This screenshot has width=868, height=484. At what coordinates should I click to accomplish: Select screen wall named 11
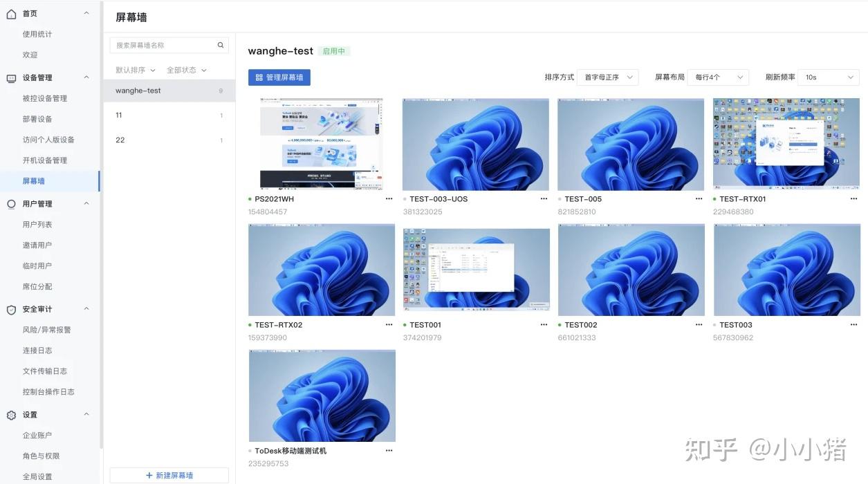[169, 115]
